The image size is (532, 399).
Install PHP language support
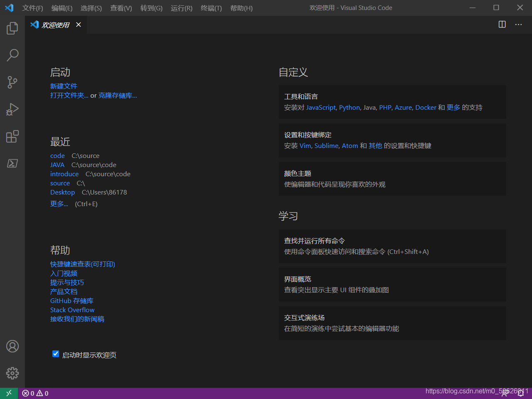[x=385, y=108]
